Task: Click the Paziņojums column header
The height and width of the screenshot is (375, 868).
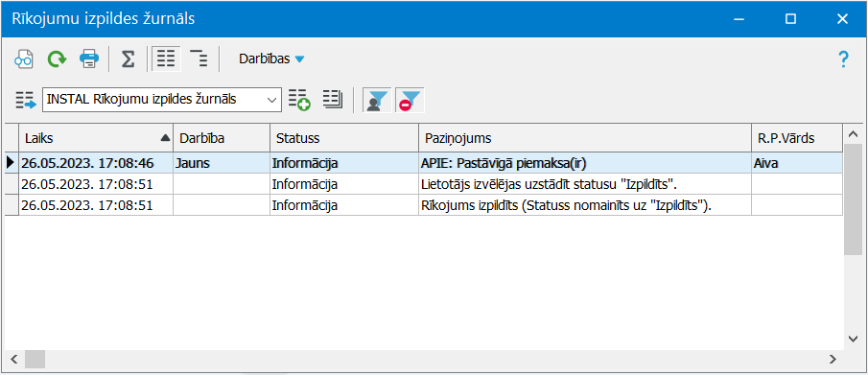Action: click(584, 138)
